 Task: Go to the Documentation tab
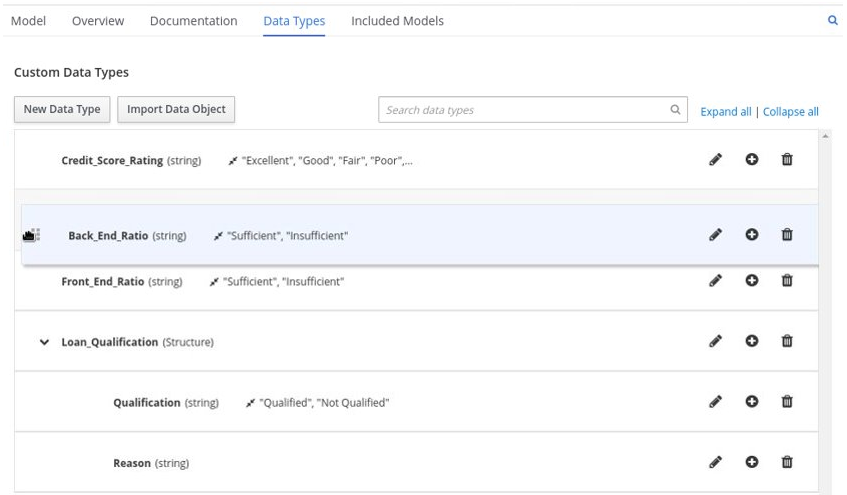point(193,21)
